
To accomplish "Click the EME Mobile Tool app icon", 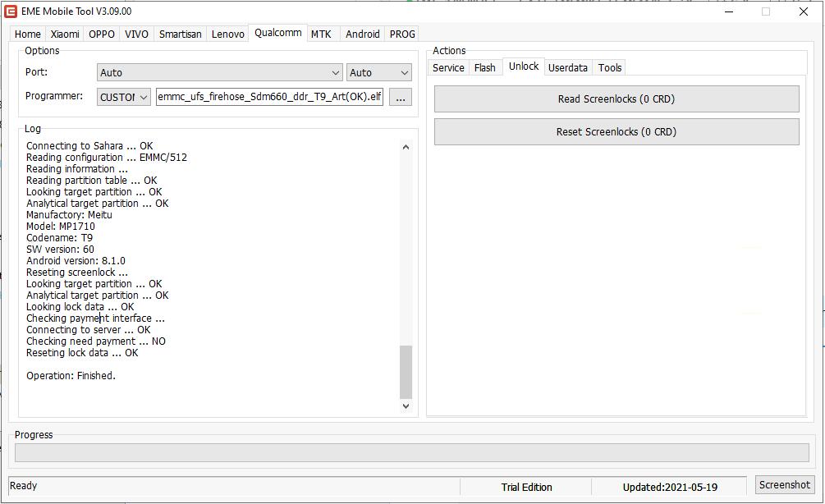I will 11,11.
